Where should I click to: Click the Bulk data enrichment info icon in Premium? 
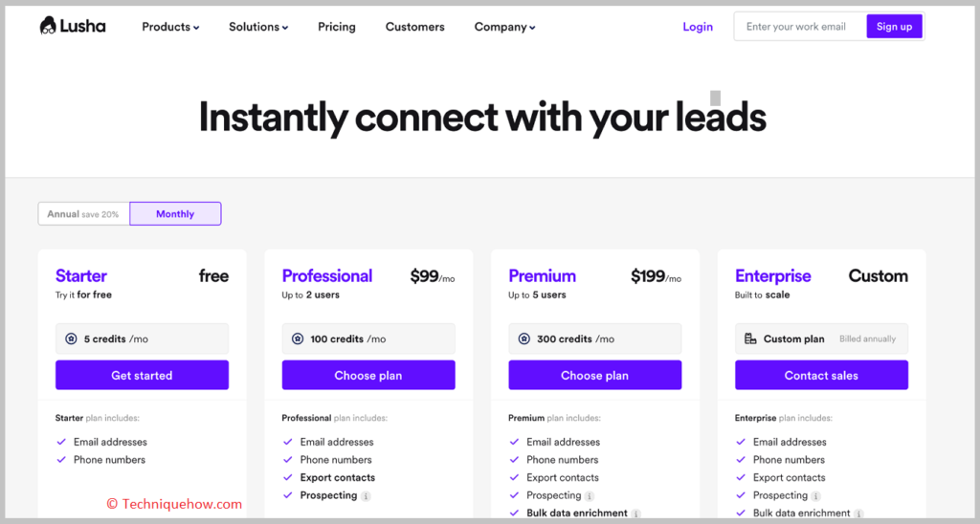pos(635,513)
